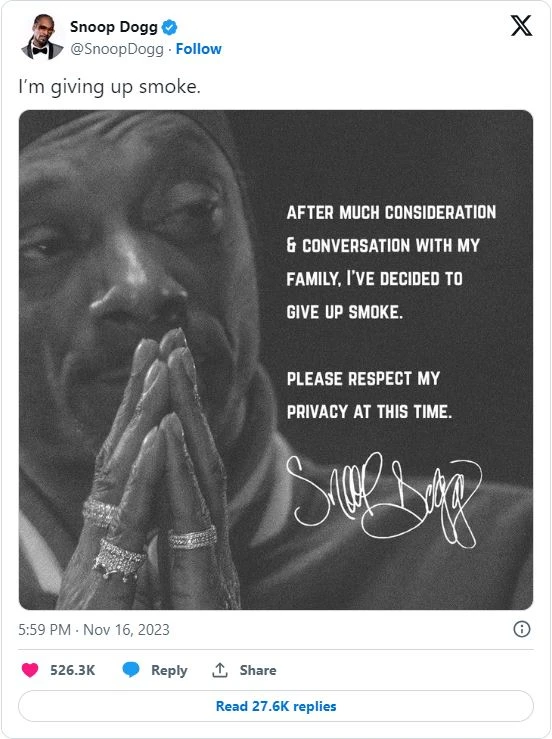Click the Share text label
552x739 pixels.
[258, 670]
